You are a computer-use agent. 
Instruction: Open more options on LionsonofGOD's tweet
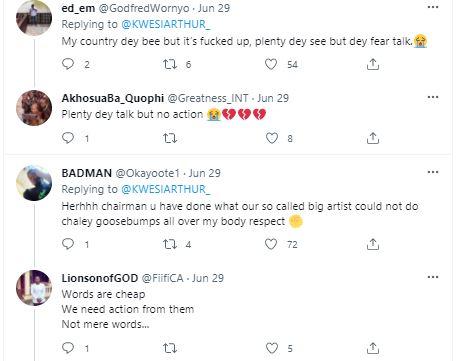pyautogui.click(x=433, y=277)
